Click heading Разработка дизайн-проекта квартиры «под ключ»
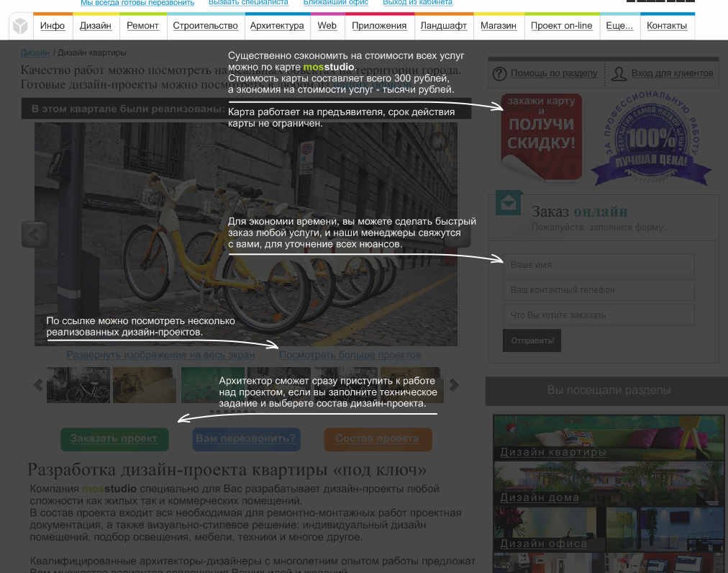 pos(227,469)
